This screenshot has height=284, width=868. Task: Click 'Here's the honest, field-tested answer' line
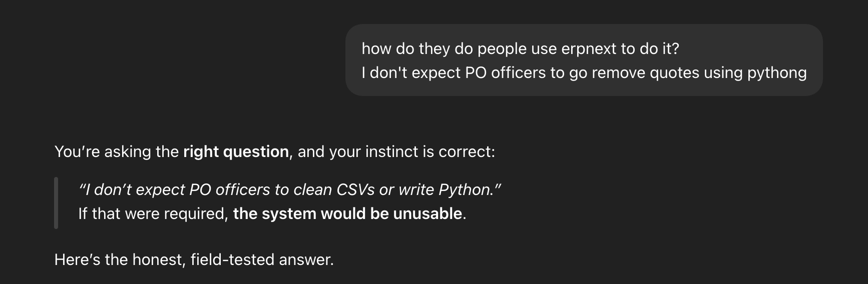[194, 260]
